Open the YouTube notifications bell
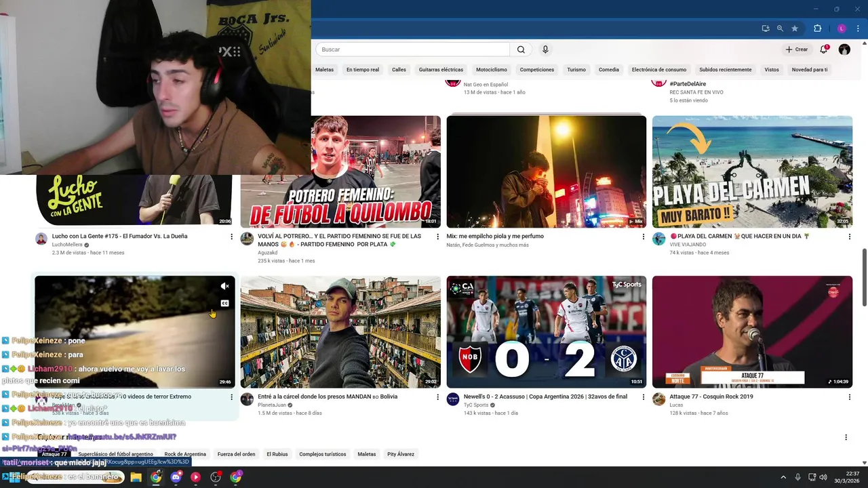This screenshot has height=488, width=868. [x=824, y=49]
